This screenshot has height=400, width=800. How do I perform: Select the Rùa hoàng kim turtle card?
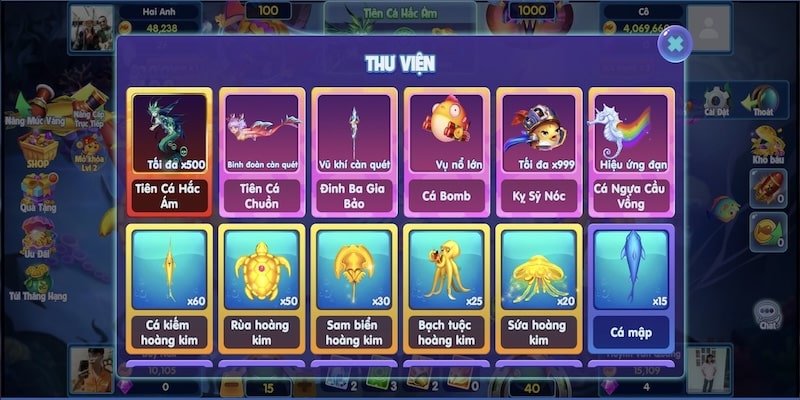point(262,289)
